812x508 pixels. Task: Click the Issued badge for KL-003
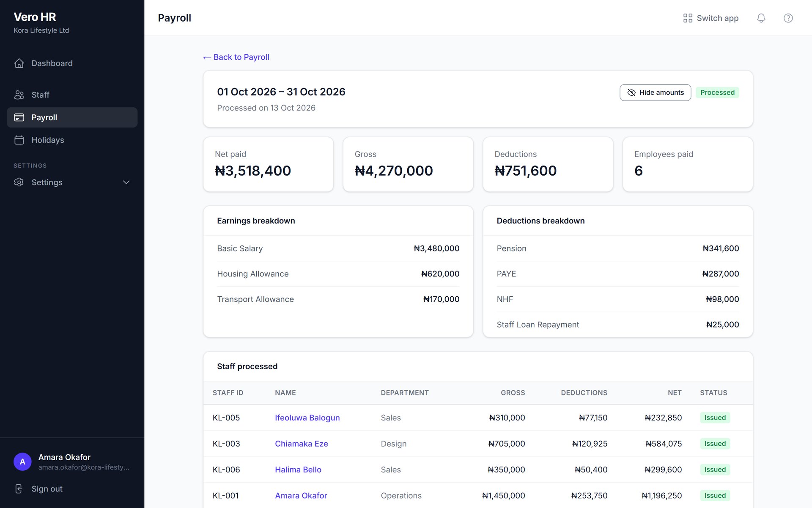pos(715,444)
